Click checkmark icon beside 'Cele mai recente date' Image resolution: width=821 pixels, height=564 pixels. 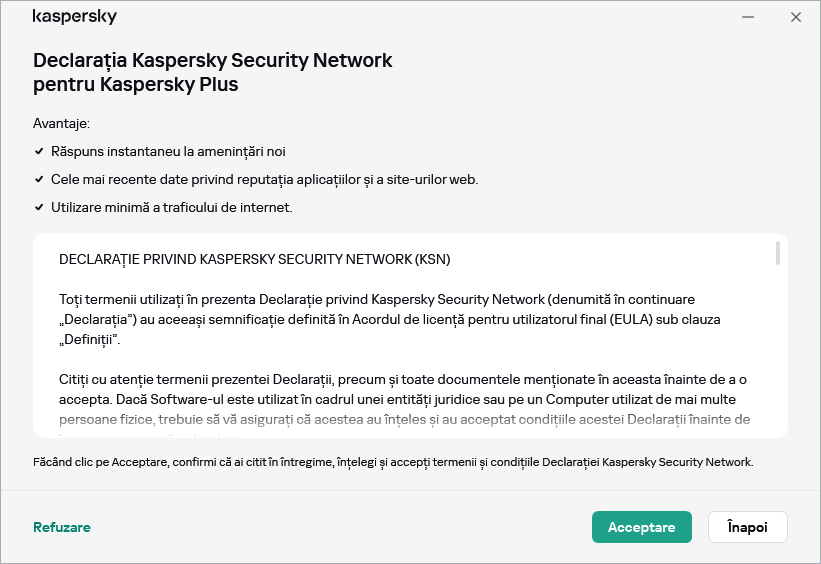pyautogui.click(x=38, y=180)
